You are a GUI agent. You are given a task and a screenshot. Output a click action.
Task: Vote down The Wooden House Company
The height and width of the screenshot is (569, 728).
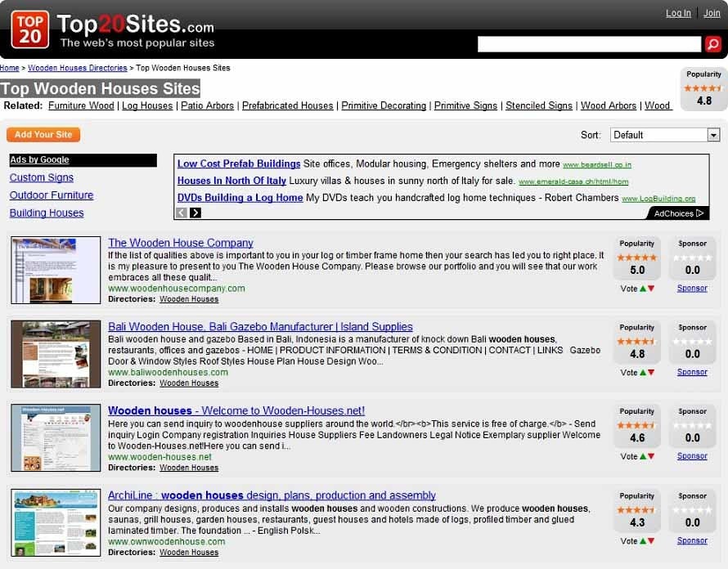(x=651, y=289)
